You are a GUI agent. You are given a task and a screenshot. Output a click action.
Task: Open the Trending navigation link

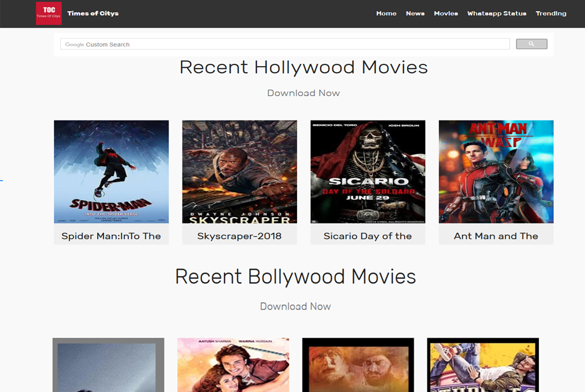(x=550, y=13)
